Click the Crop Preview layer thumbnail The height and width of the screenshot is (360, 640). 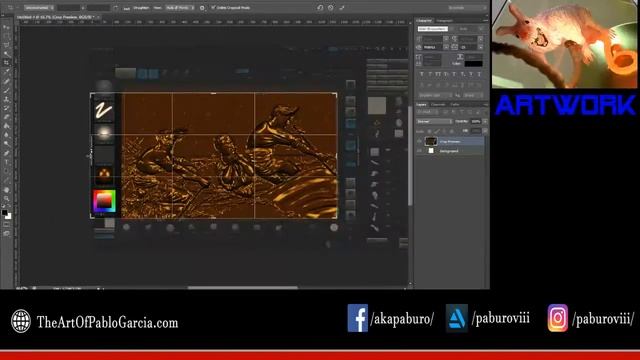pos(431,141)
